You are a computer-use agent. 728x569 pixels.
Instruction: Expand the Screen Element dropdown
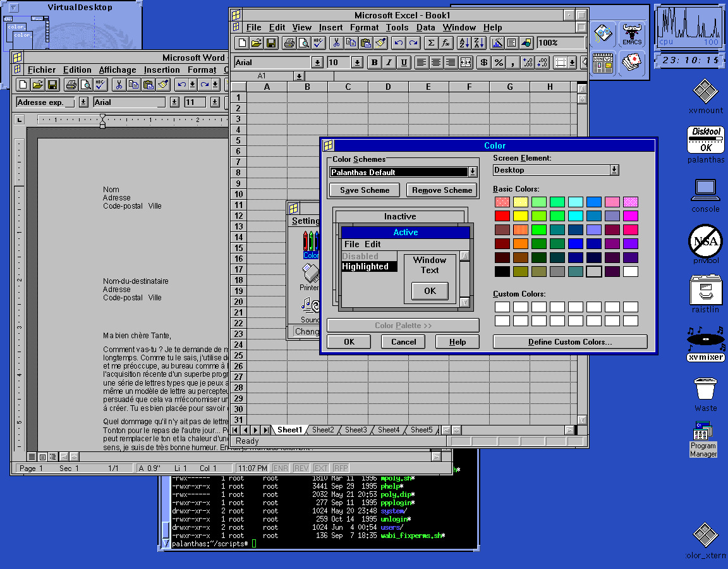[614, 170]
